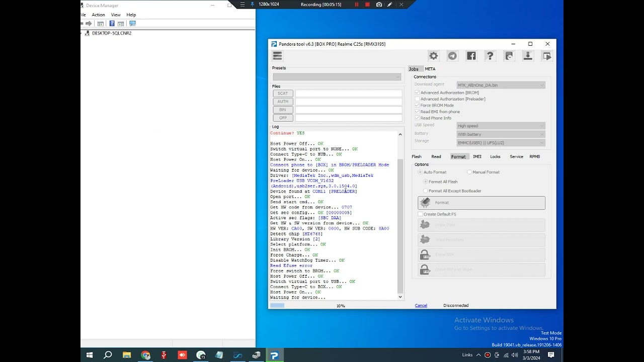Click the AUTH file button

tap(283, 102)
